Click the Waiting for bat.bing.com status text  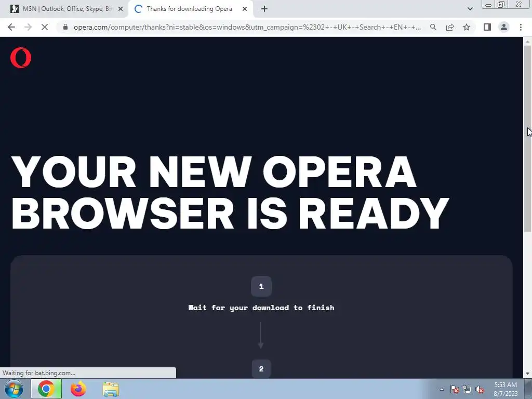[38, 373]
